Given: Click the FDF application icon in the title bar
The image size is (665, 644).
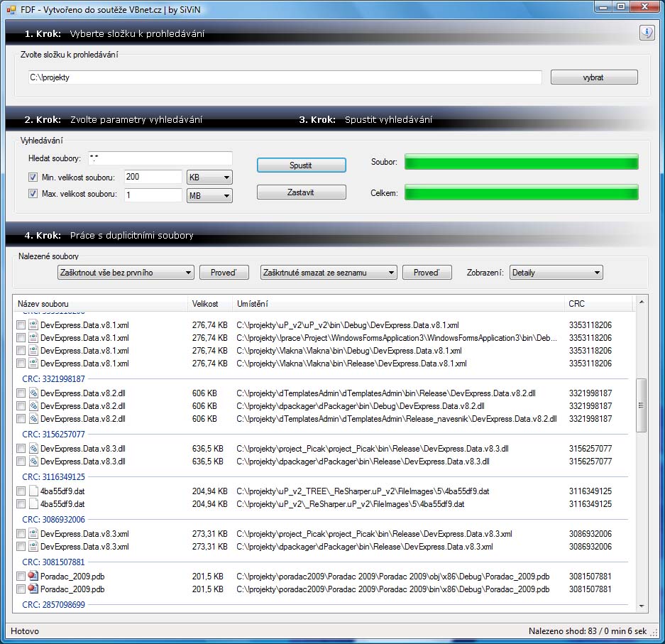Looking at the screenshot, I should pyautogui.click(x=11, y=9).
